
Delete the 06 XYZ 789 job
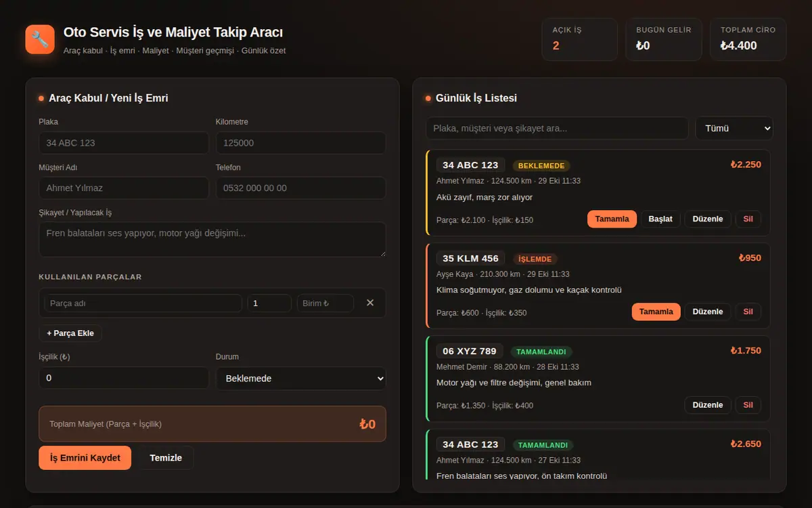tap(748, 405)
